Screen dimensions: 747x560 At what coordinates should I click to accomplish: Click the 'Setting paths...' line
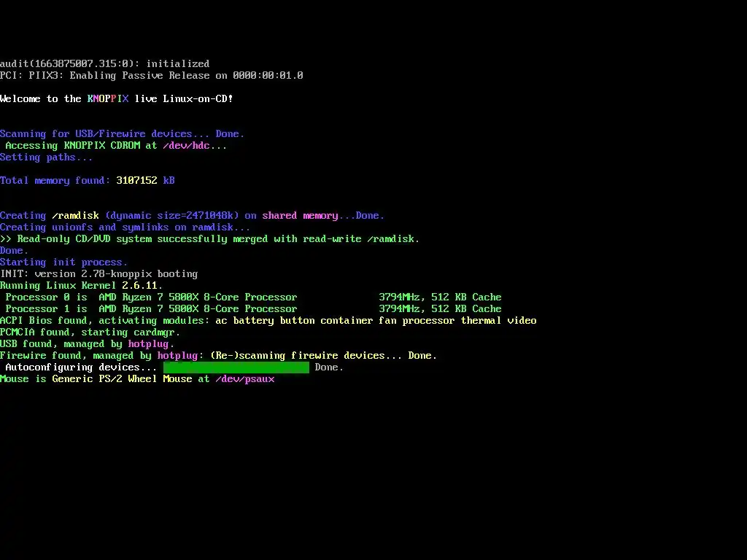46,157
